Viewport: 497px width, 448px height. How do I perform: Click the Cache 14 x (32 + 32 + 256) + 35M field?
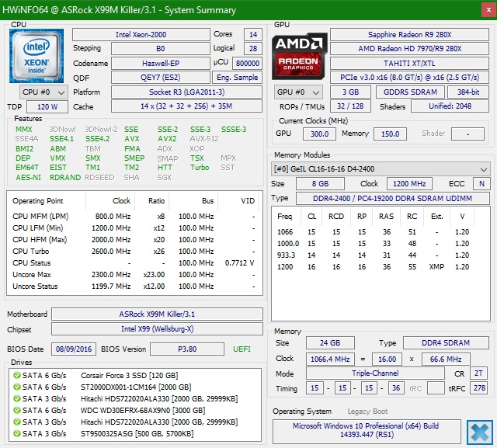(x=186, y=106)
